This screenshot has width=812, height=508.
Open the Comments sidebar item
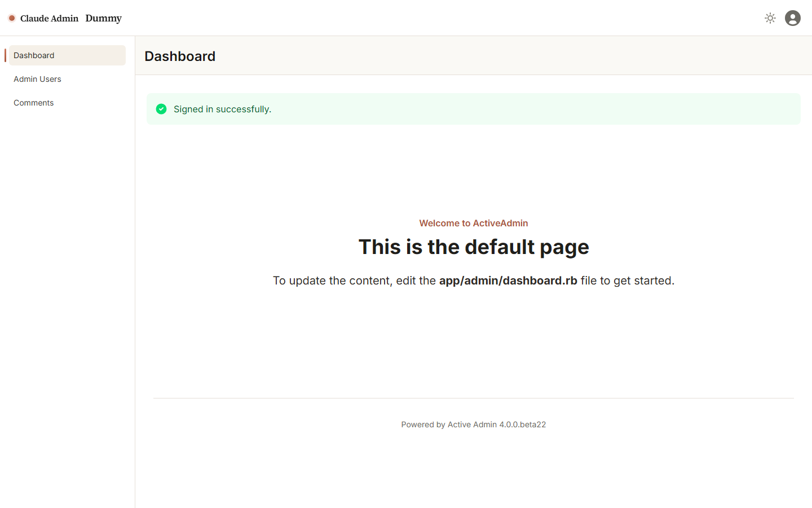pos(67,103)
